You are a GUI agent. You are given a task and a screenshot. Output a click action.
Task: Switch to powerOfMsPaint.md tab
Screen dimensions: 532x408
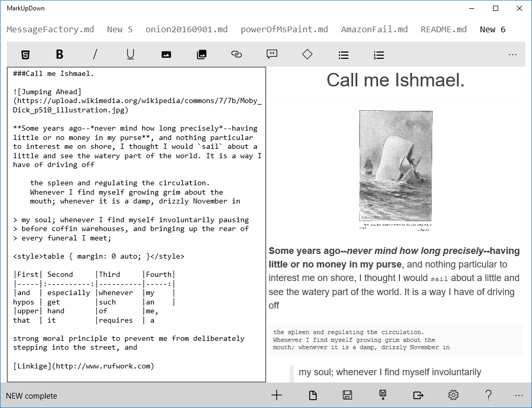284,30
